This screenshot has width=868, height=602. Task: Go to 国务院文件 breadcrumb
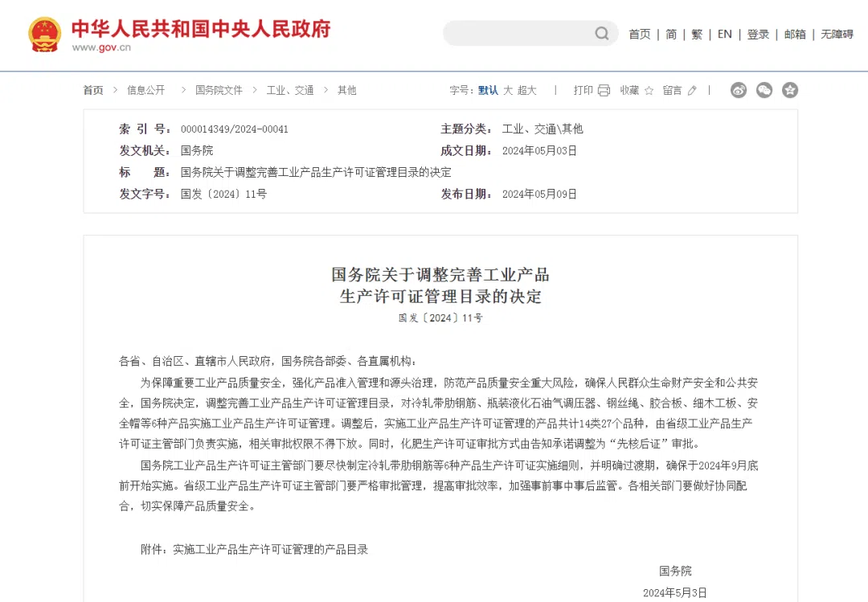point(219,90)
